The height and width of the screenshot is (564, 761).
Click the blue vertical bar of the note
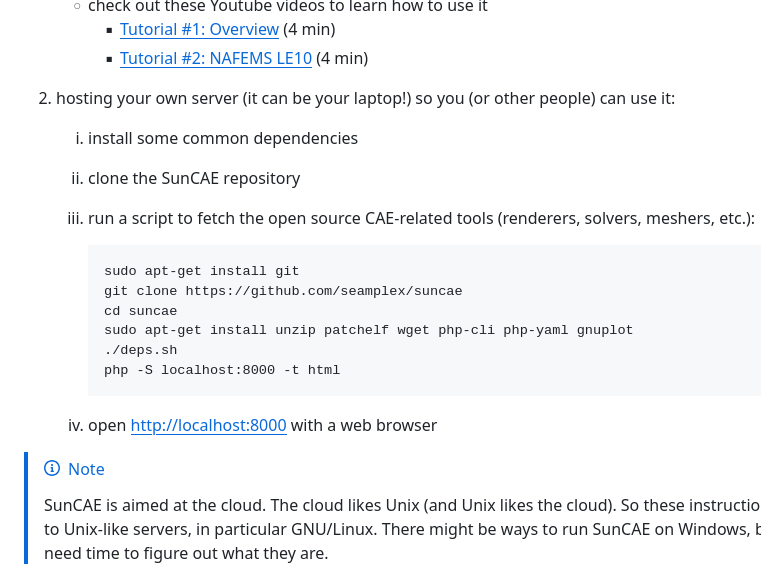[x=26, y=508]
